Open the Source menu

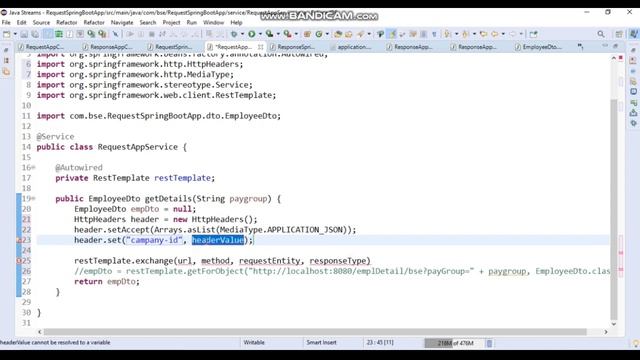[x=41, y=22]
